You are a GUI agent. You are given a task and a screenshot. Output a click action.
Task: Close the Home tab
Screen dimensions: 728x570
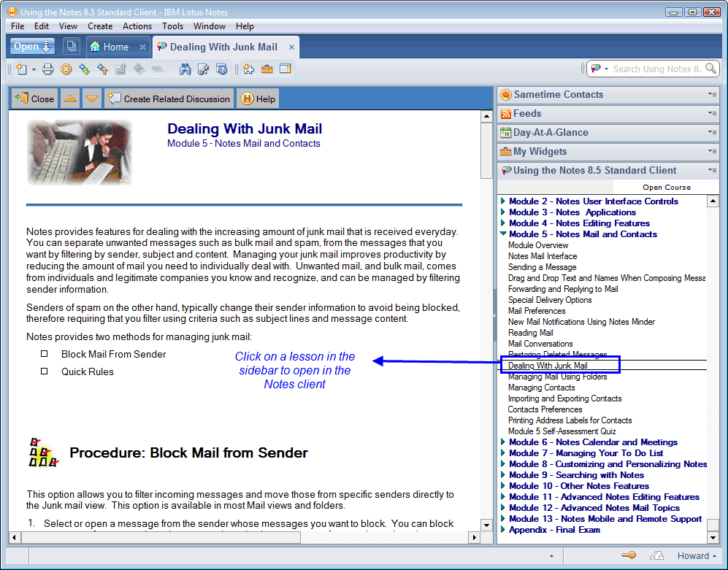coord(142,47)
